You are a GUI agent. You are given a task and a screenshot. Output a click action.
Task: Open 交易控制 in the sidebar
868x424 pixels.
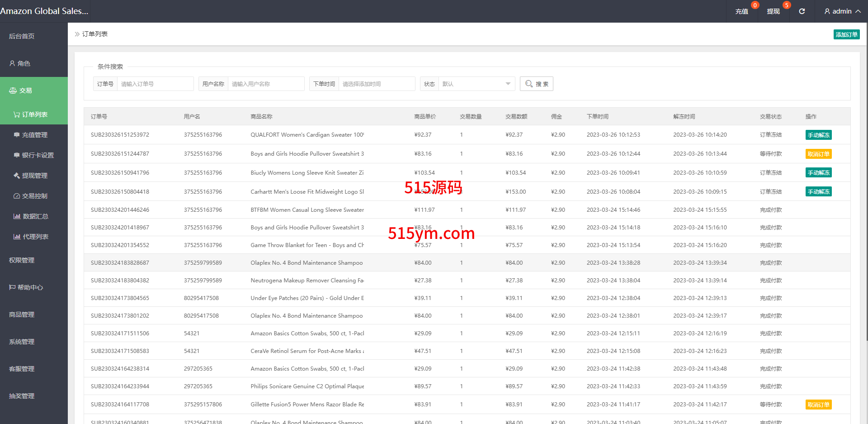(x=34, y=196)
